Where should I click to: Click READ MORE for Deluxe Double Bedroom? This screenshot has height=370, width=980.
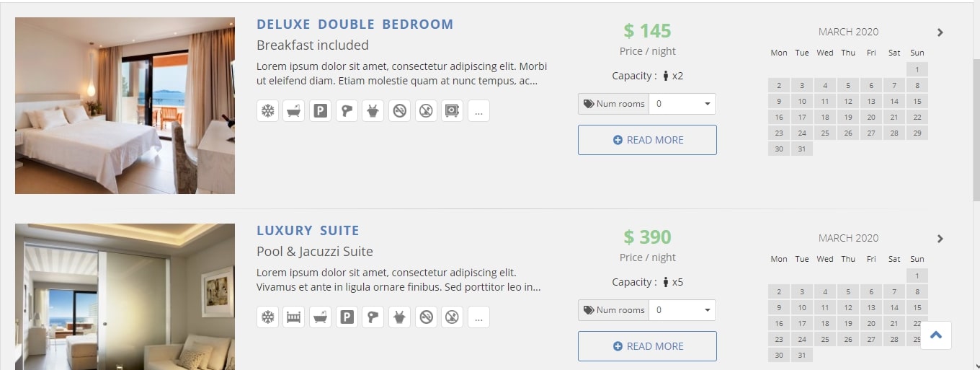click(647, 140)
